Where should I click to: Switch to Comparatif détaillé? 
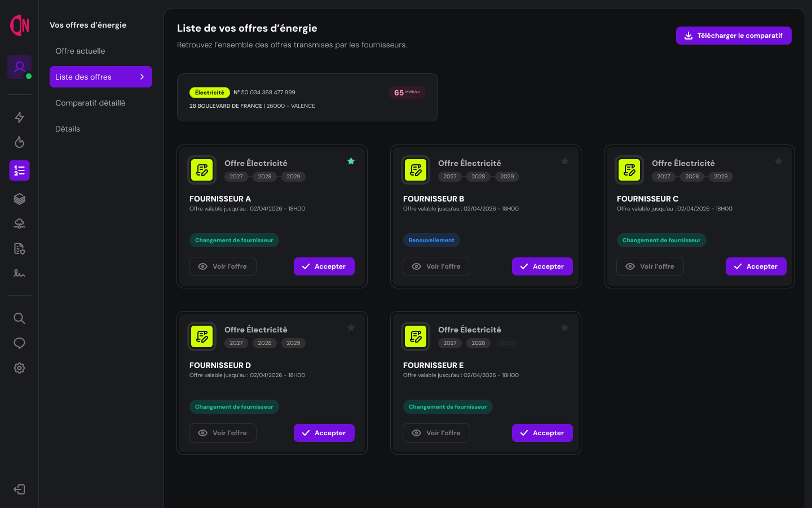point(90,103)
